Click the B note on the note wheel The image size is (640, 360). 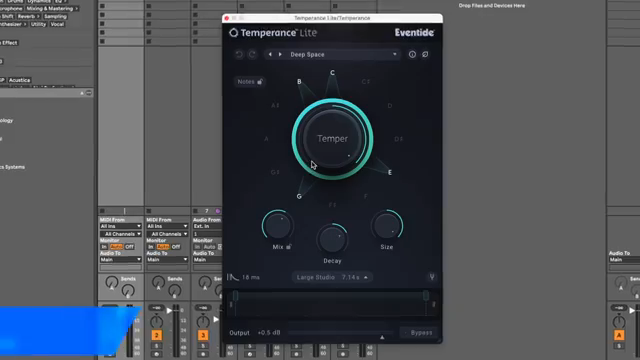(299, 82)
